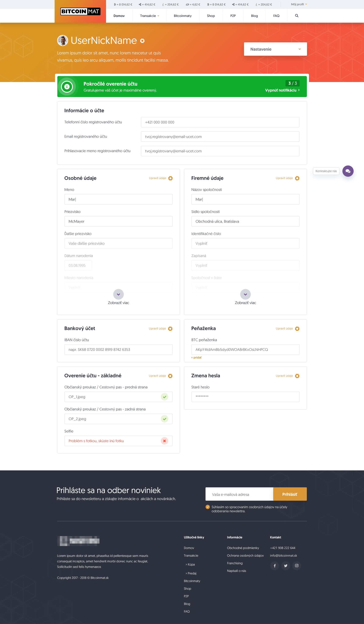Click gear icon in Firemné údaje
364x624 pixels.
coord(297,178)
